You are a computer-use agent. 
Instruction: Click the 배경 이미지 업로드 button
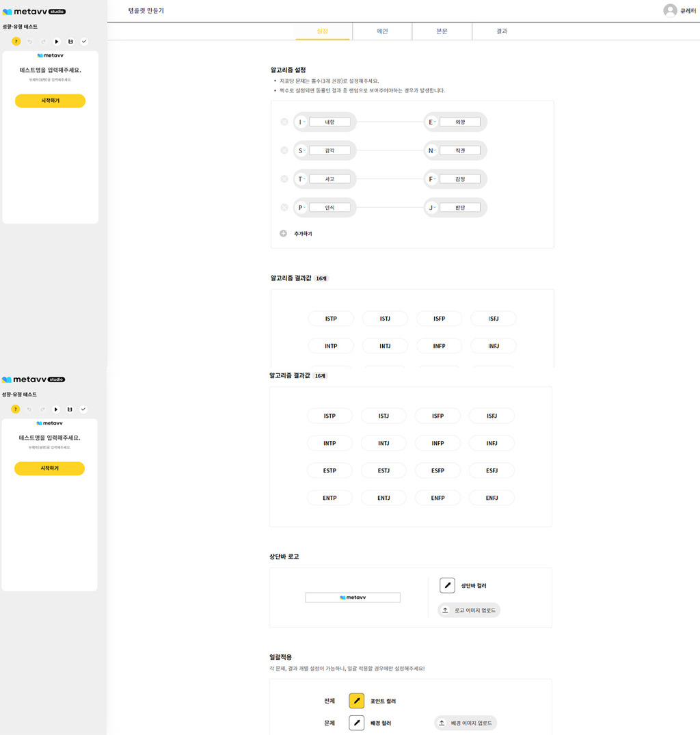click(466, 723)
